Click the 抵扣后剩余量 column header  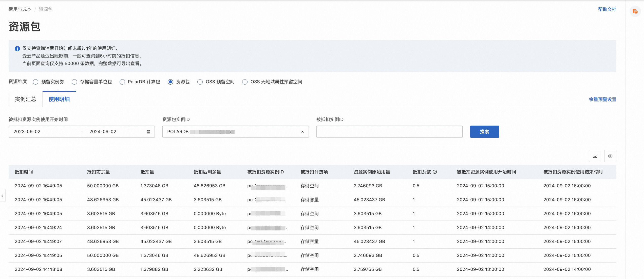[207, 172]
